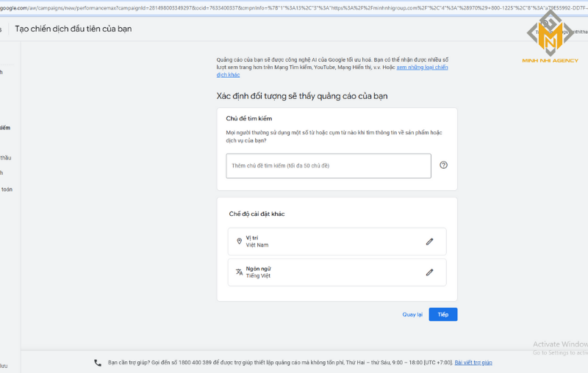Go to the 'thầu' step in the sidebar

(x=6, y=158)
